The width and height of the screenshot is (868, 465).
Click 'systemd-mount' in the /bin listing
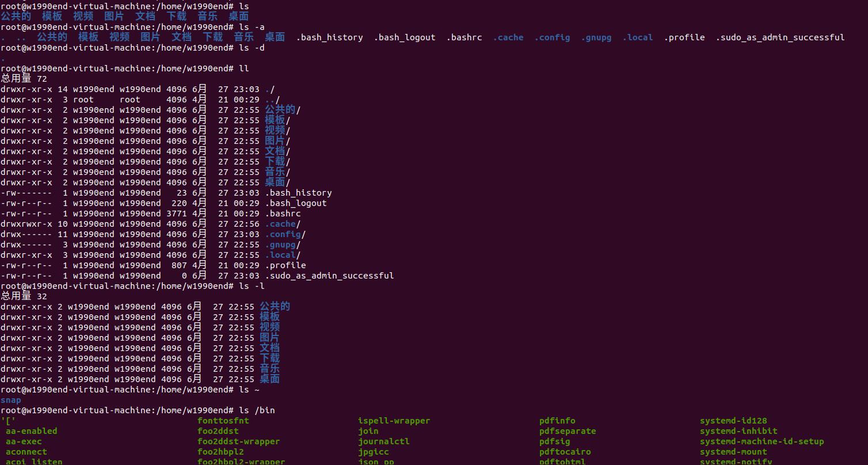pos(733,452)
